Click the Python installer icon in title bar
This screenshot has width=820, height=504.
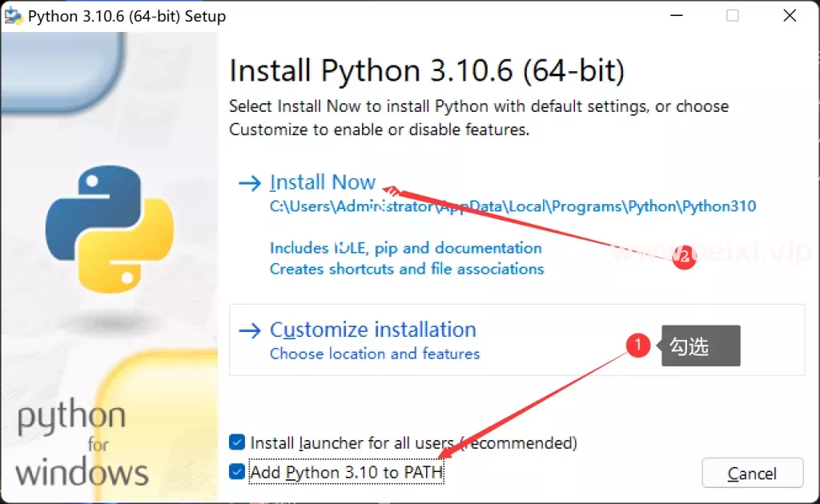coord(13,16)
